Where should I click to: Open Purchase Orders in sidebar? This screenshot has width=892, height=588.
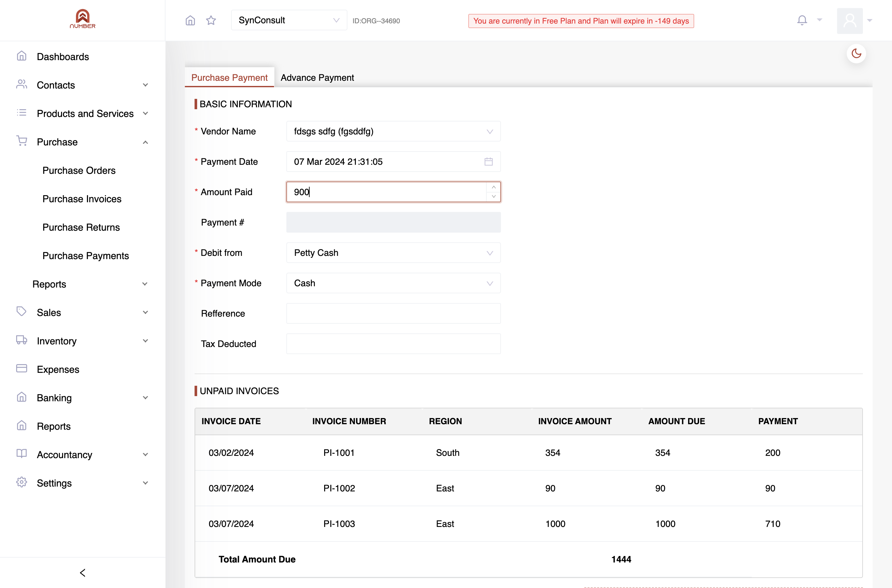(79, 171)
